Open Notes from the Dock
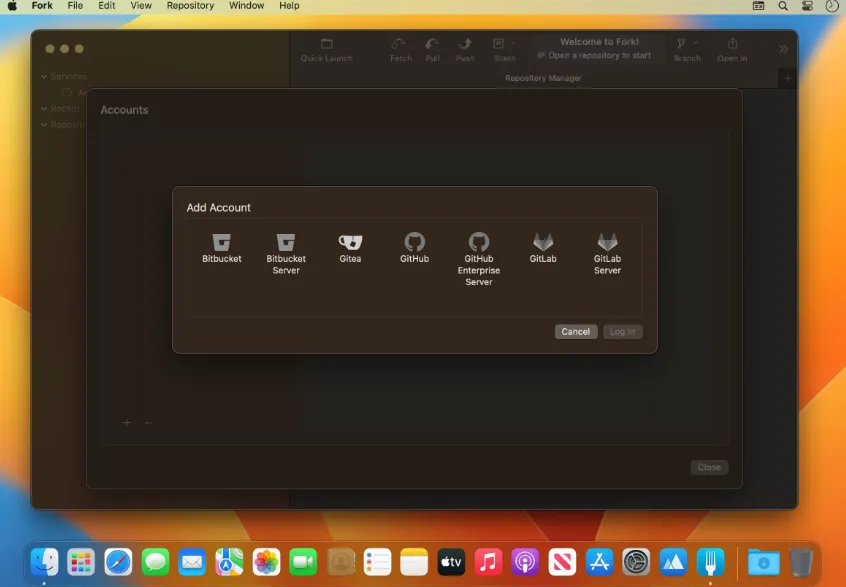The height and width of the screenshot is (587, 846). coord(414,562)
